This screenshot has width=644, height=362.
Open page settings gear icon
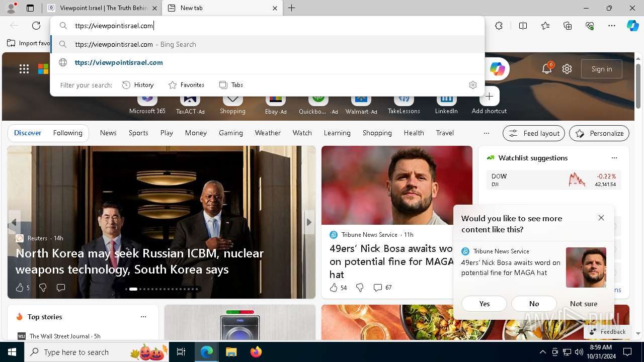coord(567,69)
